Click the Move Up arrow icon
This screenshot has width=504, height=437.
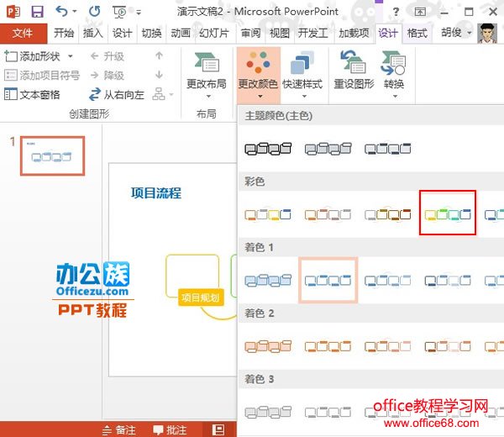[159, 56]
